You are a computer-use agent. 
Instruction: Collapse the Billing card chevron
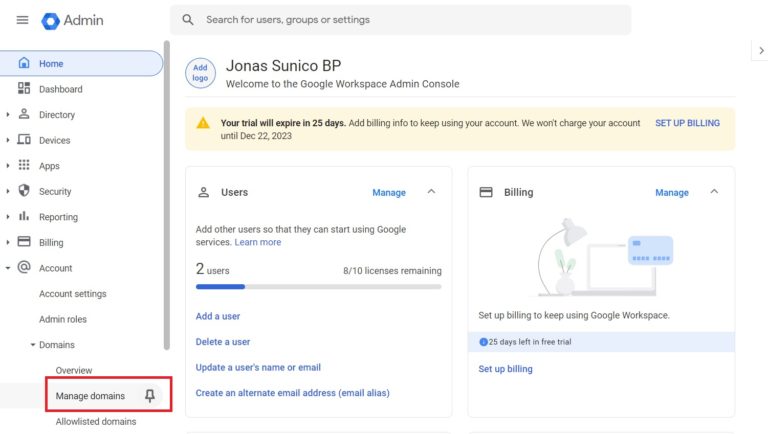pos(714,192)
